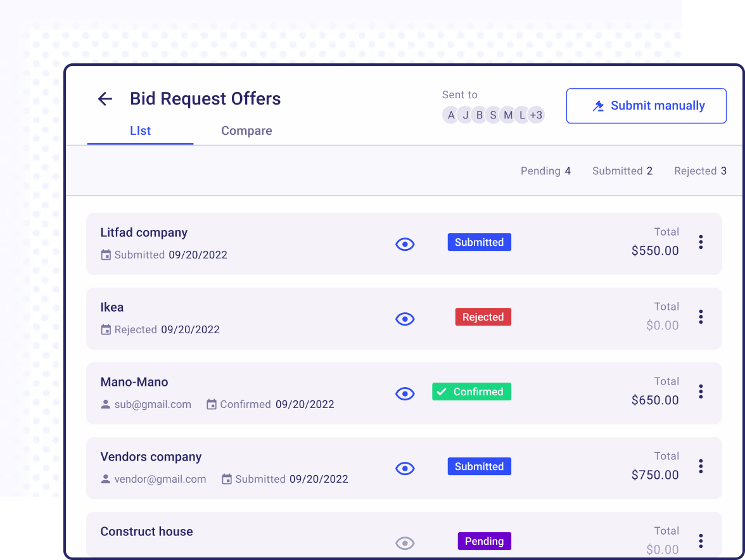Switch to the List tab
This screenshot has width=745, height=560.
coord(140,130)
